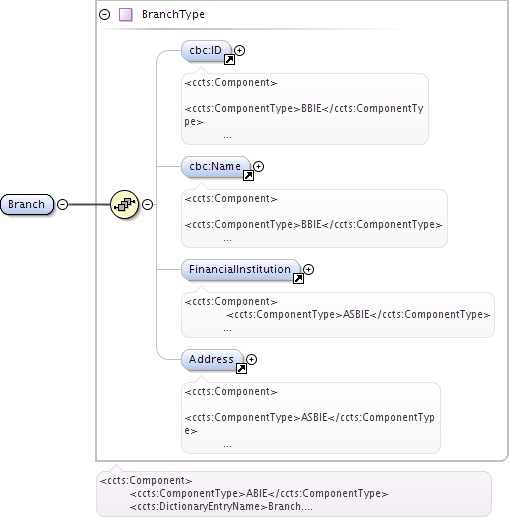Viewport: 510px width, 520px height.
Task: Click the ABIE annotation box for Branch
Action: [x=294, y=494]
